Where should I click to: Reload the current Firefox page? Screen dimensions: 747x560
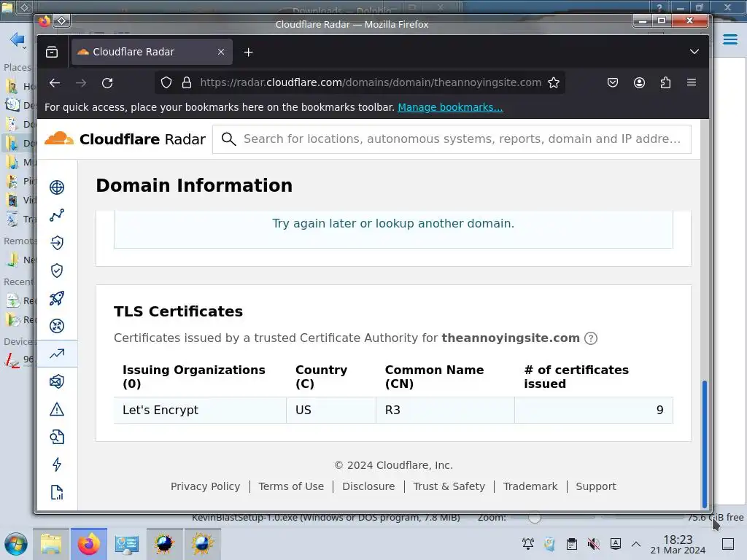pyautogui.click(x=107, y=83)
